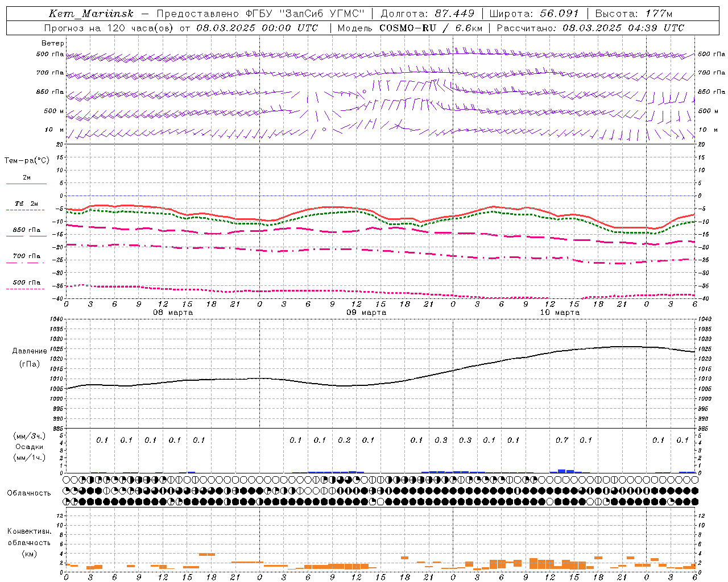Click the dashed legend line under Td 2м
Screen dimensions: 728x582
pos(26,210)
